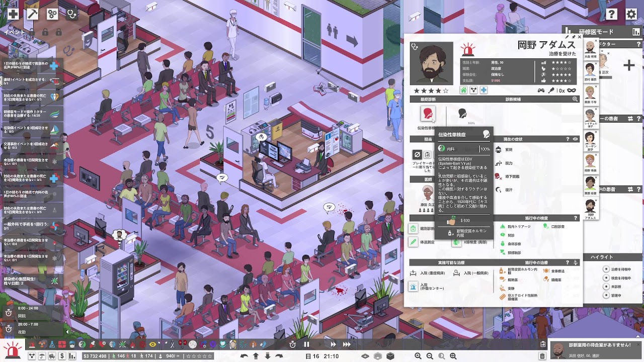Open help for 現在の症状 section
The image size is (644, 362).
[x=569, y=139]
